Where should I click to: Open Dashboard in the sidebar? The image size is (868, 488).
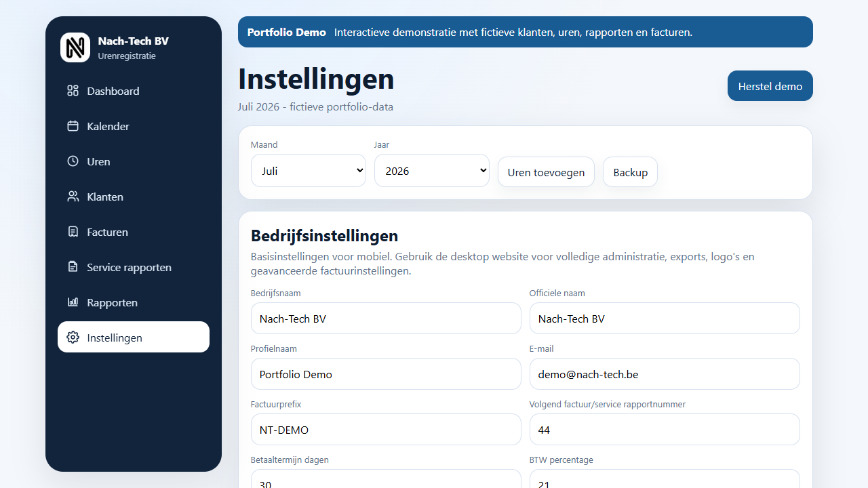coord(134,91)
